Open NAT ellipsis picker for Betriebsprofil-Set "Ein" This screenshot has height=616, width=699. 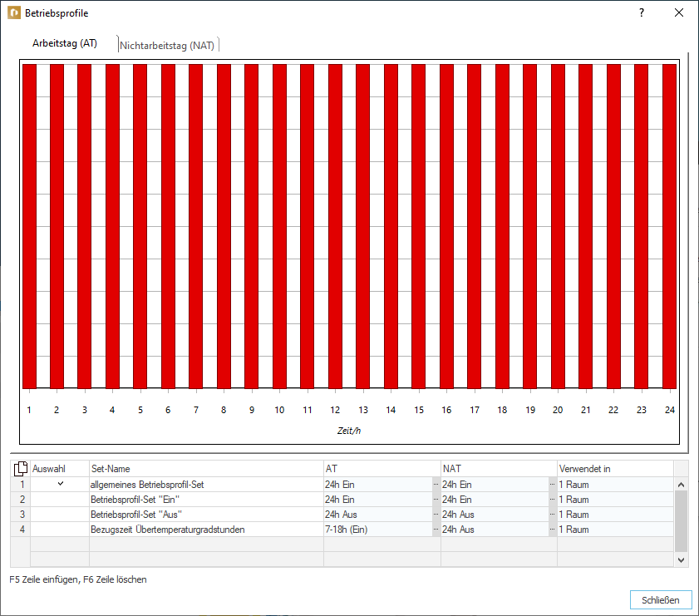[553, 500]
